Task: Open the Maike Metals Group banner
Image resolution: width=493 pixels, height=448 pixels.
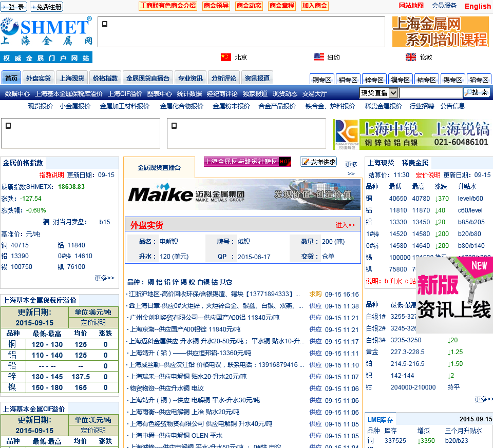Action: tap(242, 195)
